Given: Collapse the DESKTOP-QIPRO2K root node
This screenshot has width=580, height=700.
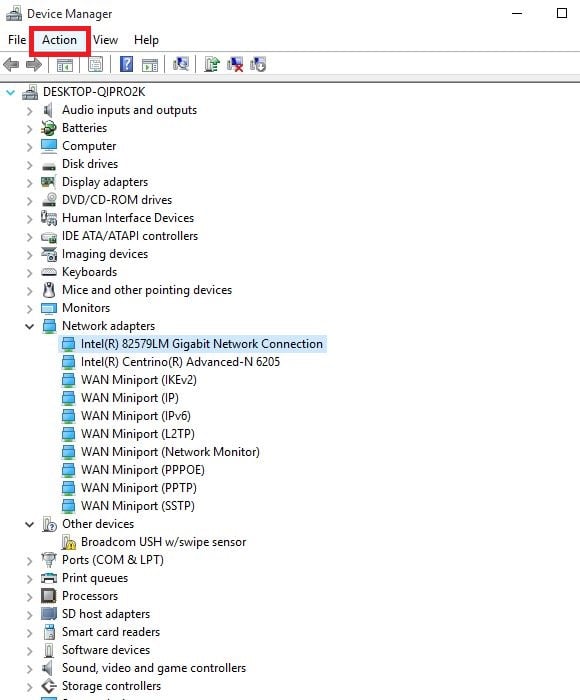Looking at the screenshot, I should (x=10, y=92).
